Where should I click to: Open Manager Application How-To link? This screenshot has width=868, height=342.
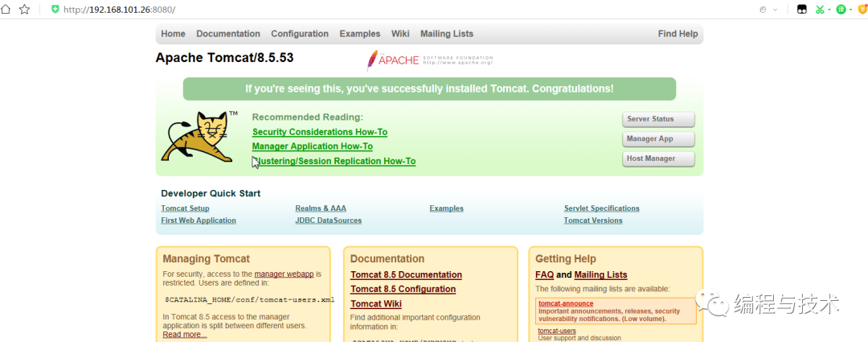point(312,146)
